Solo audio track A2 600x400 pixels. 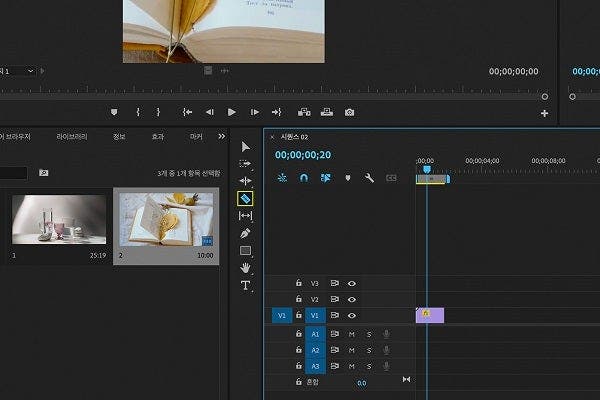[368, 350]
